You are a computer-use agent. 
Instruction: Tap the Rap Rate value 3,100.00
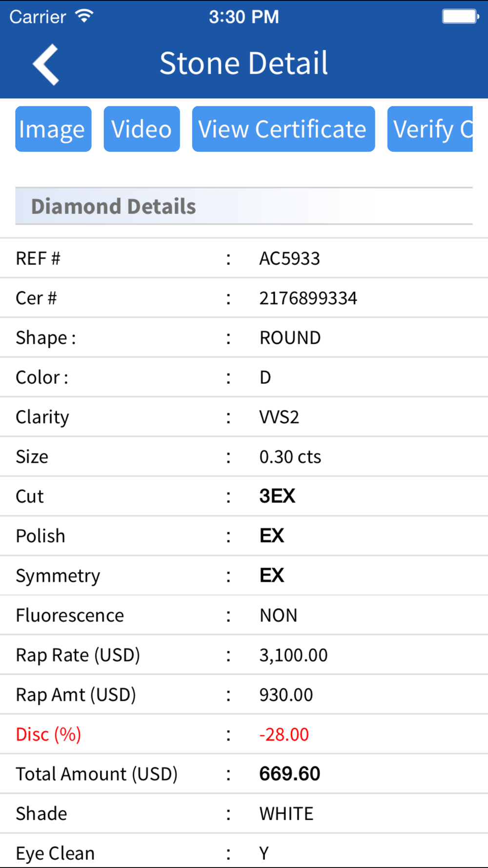coord(293,655)
